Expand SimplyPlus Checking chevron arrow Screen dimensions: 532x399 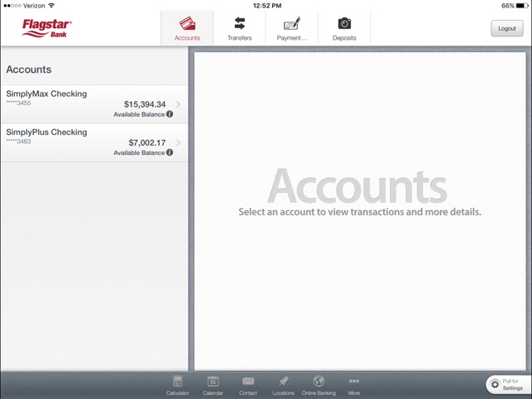(x=178, y=142)
